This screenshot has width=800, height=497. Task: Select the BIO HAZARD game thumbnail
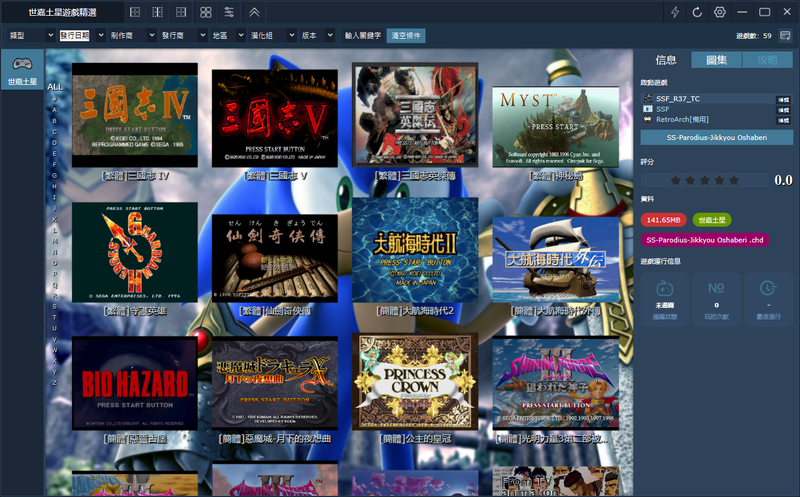[x=135, y=383]
